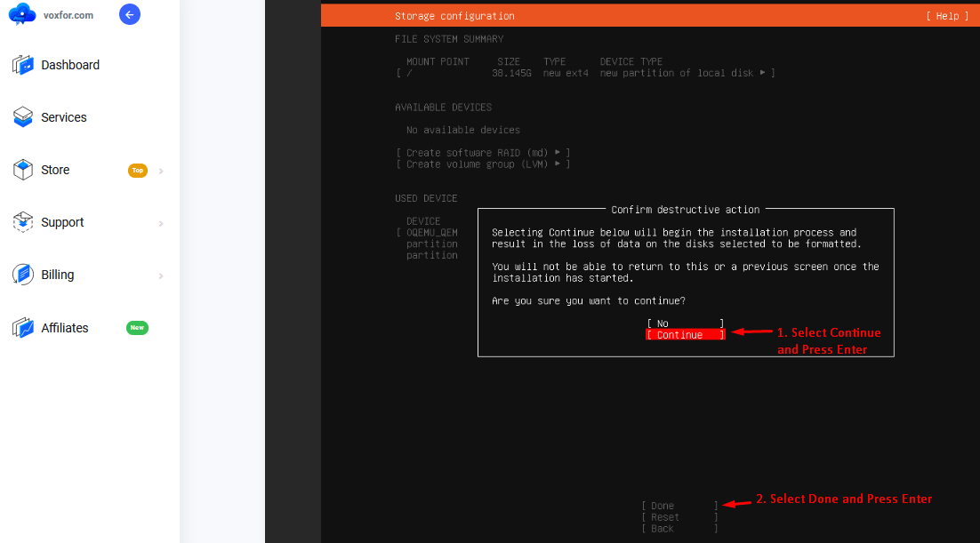This screenshot has height=543, width=980.
Task: Select the Services menu entry
Action: pyautogui.click(x=62, y=116)
